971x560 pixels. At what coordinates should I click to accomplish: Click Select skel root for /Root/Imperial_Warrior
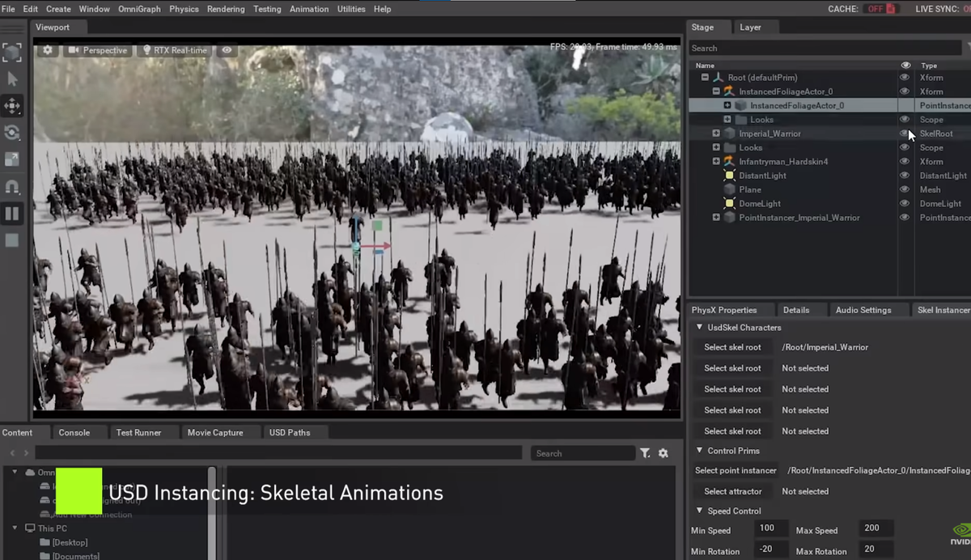[x=732, y=347]
